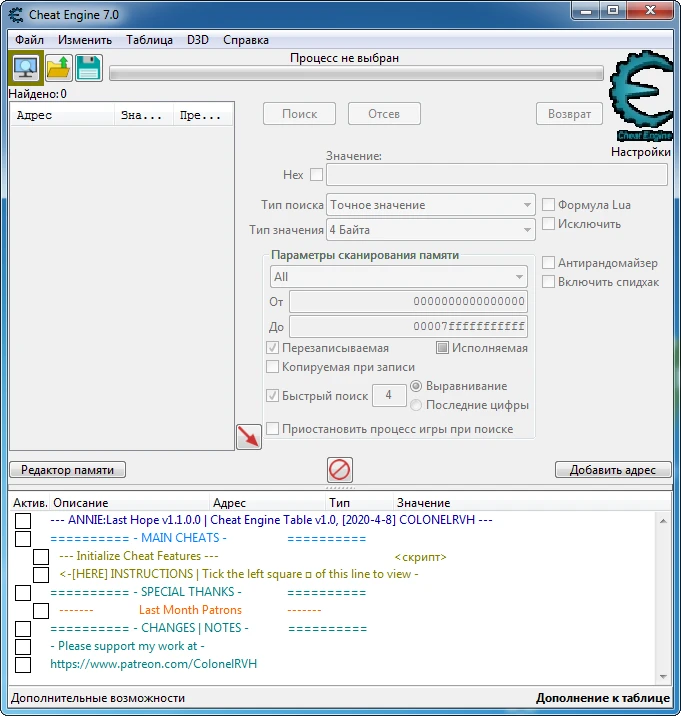The width and height of the screenshot is (681, 716).
Task: Enable Антирандомайзер checkbox
Action: tap(548, 263)
